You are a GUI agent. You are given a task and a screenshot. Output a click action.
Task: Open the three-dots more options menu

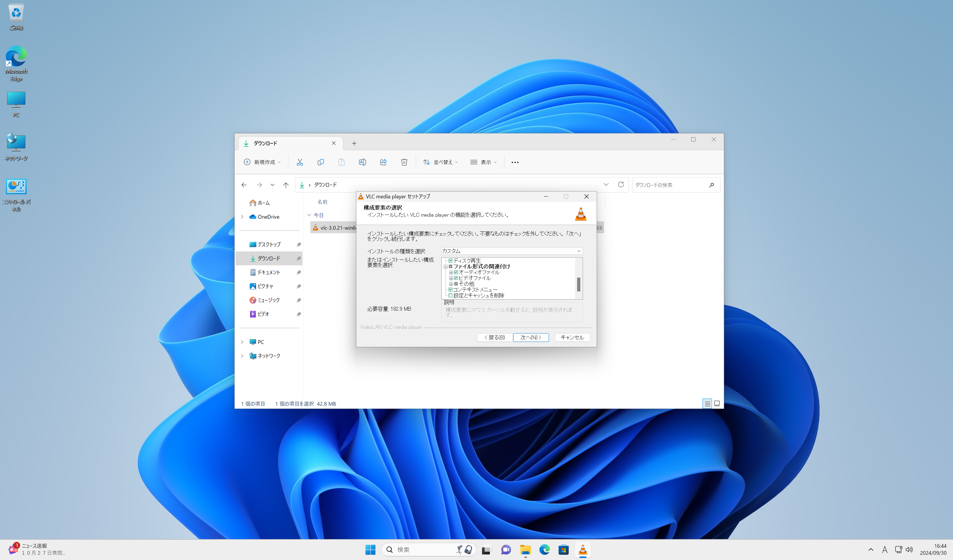coord(515,162)
